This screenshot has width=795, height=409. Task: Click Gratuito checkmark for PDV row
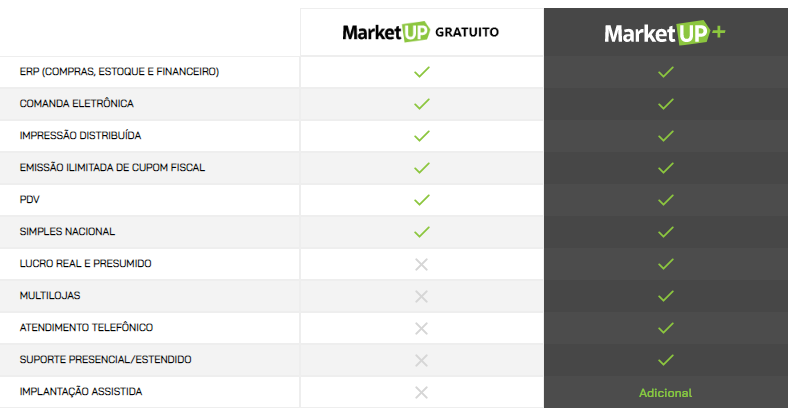[421, 200]
